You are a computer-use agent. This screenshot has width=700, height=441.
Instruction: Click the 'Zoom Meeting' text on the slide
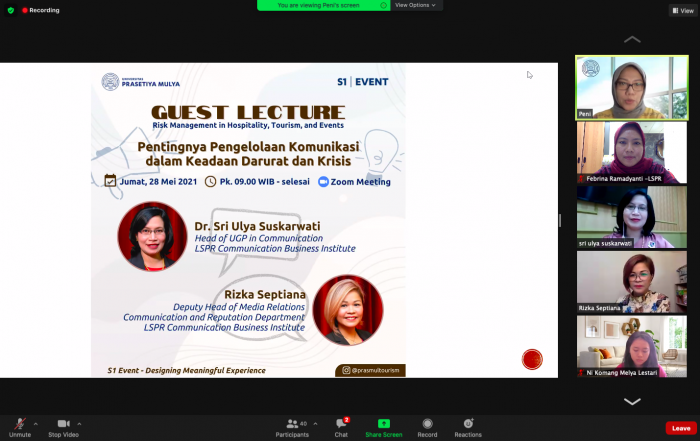click(360, 182)
